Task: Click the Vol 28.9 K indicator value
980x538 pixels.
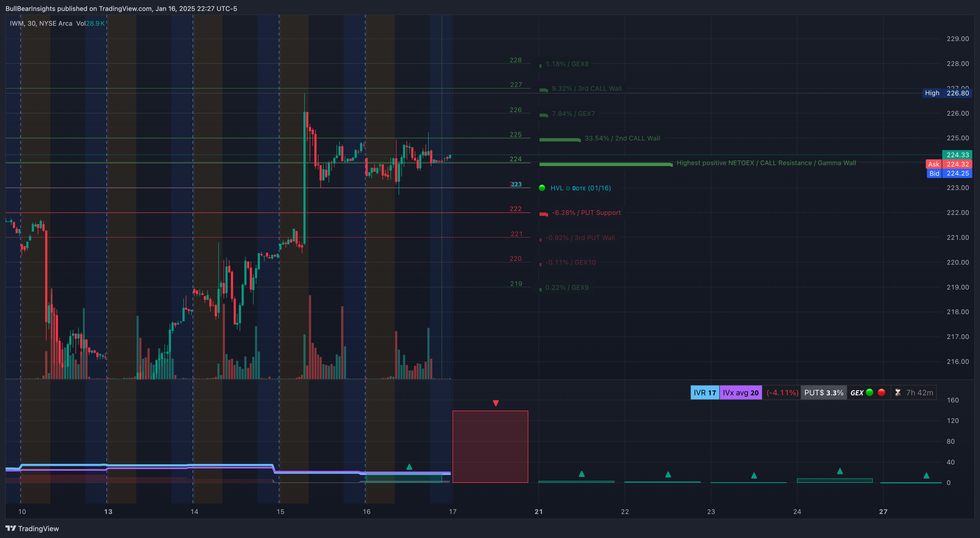Action: (90, 23)
